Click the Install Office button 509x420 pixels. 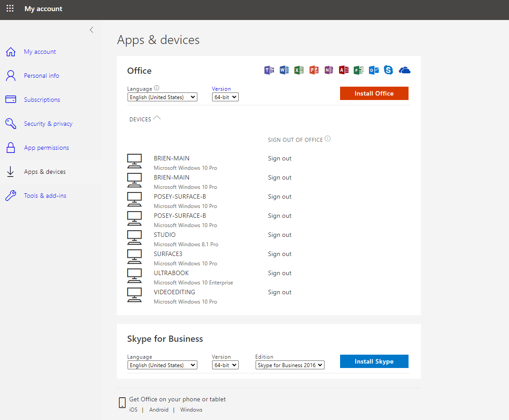[x=374, y=93]
